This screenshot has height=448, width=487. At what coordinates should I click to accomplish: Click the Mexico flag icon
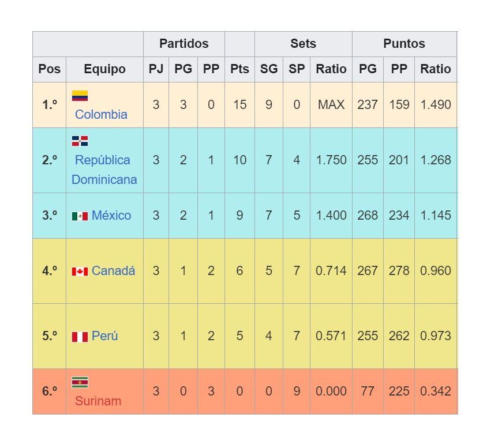[x=80, y=216]
